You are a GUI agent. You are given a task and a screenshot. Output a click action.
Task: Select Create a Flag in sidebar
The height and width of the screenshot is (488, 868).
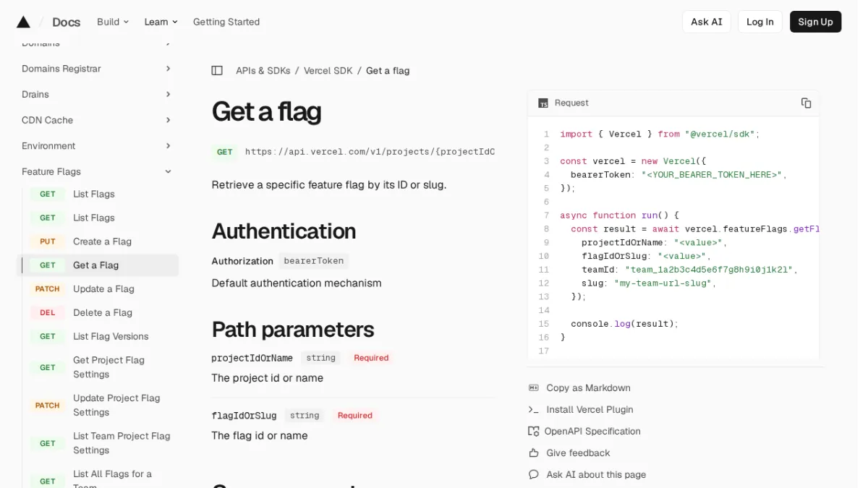(102, 241)
